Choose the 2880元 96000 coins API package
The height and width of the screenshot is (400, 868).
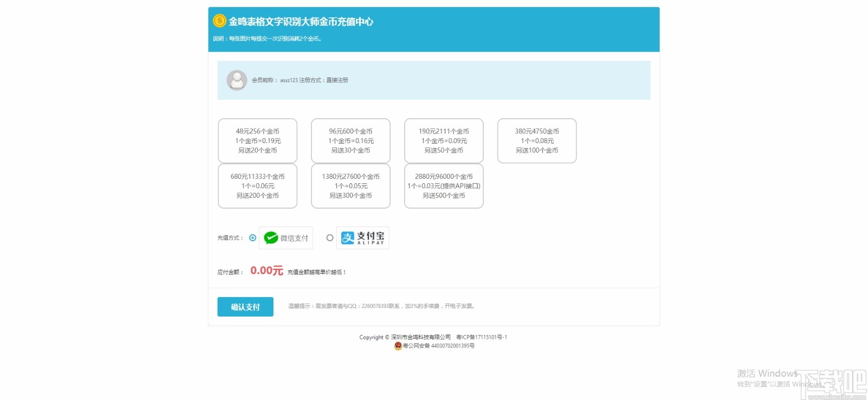tap(444, 186)
